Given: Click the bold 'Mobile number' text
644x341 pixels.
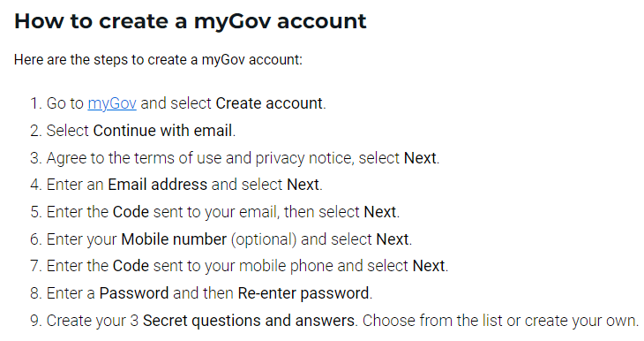Looking at the screenshot, I should point(174,239).
